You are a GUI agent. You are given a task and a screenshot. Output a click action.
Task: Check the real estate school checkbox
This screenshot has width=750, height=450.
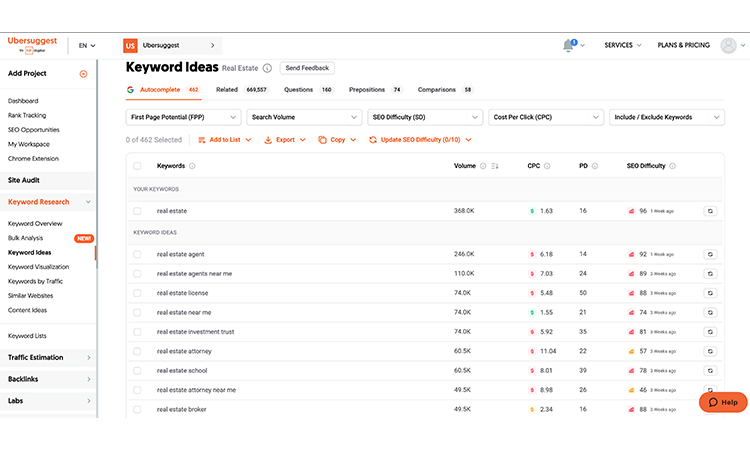tap(137, 371)
